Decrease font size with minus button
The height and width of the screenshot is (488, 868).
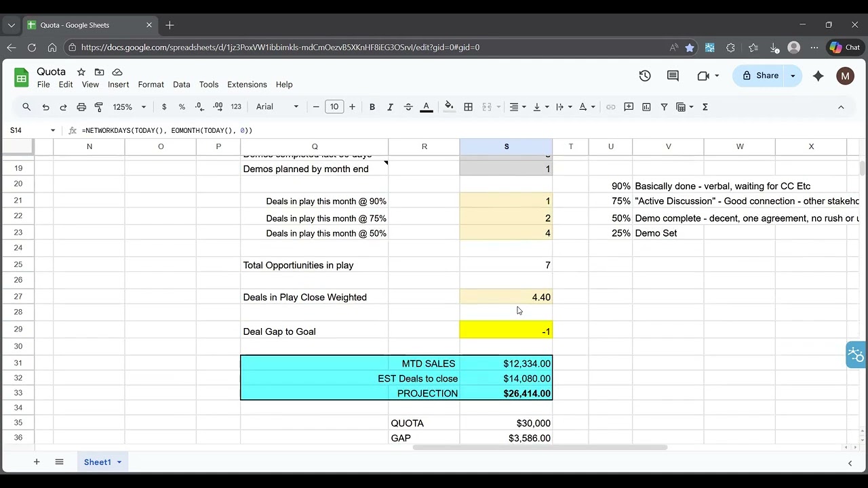[316, 107]
